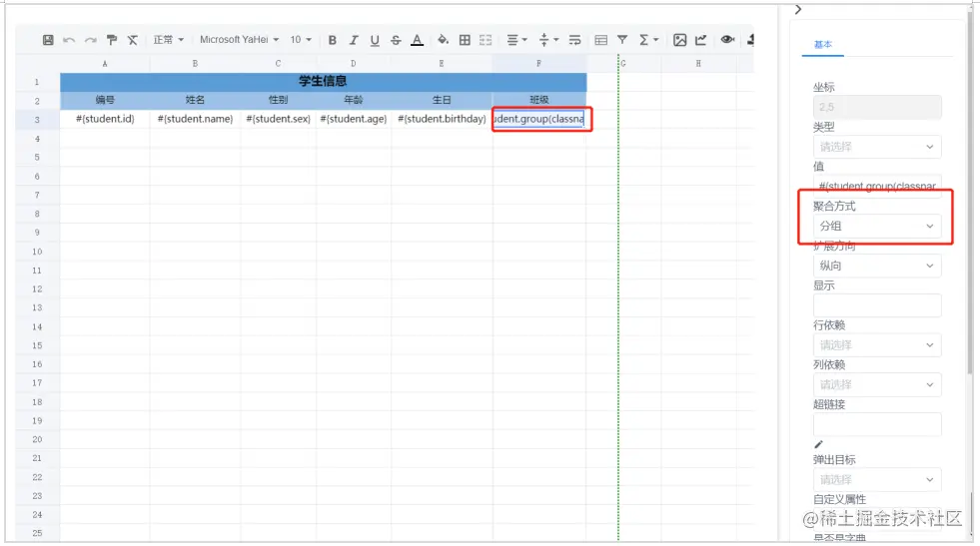
Task: Click the 值 input field
Action: [877, 186]
